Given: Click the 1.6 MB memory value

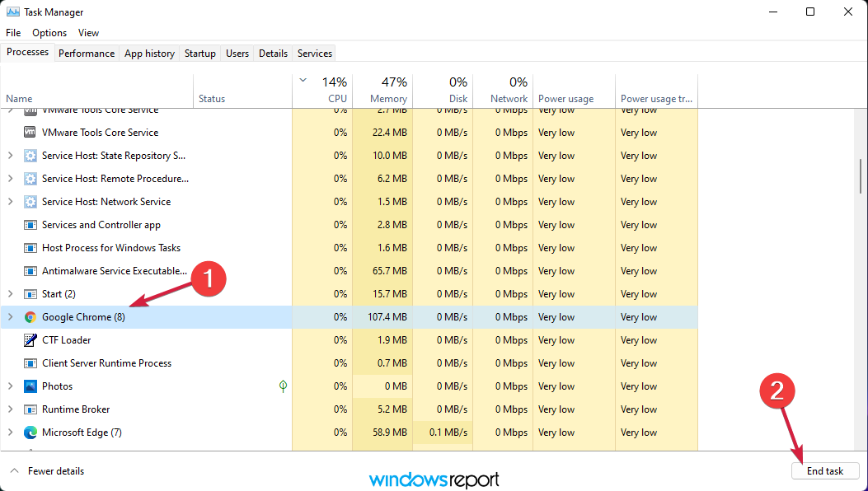Looking at the screenshot, I should [392, 248].
